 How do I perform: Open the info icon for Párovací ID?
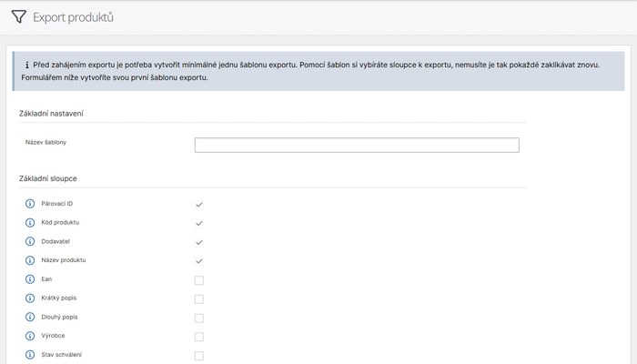coord(30,204)
